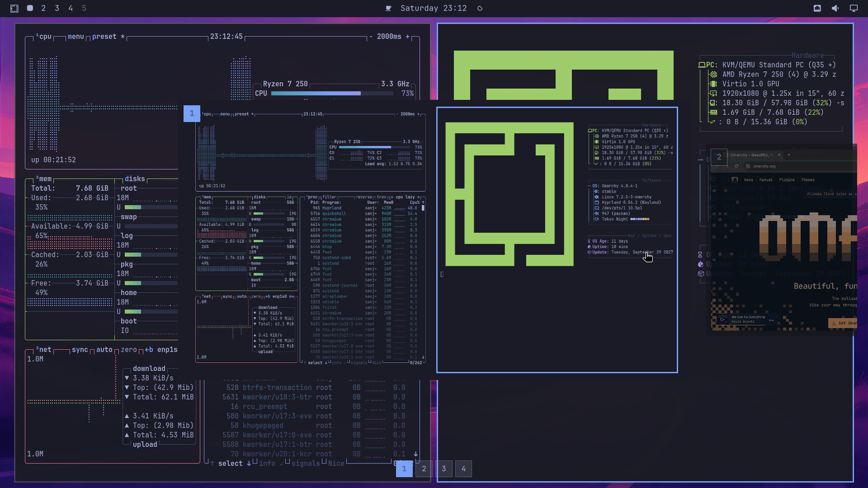Open a new tab in browser preview
868x488 pixels.
pos(789,155)
